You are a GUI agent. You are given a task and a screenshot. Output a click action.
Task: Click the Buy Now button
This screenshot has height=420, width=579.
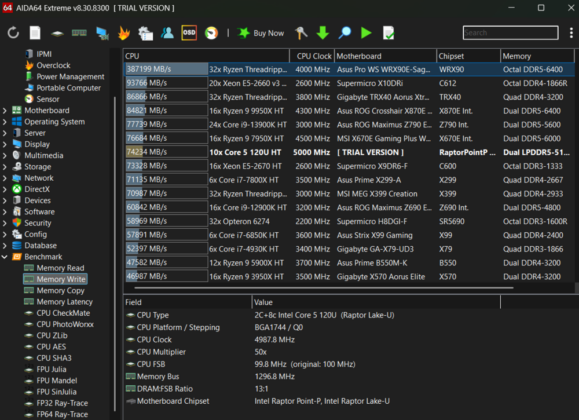point(260,33)
